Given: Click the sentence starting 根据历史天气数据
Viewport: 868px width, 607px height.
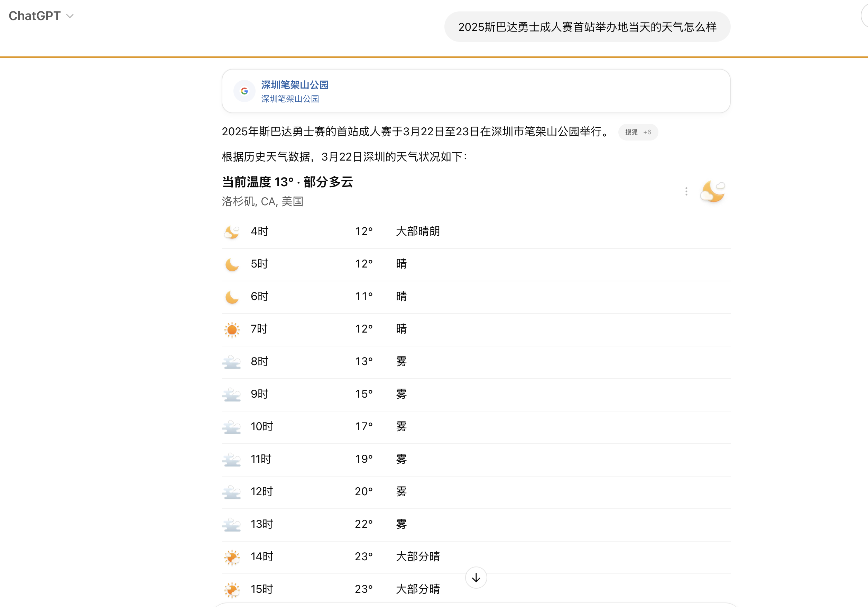Looking at the screenshot, I should 345,157.
